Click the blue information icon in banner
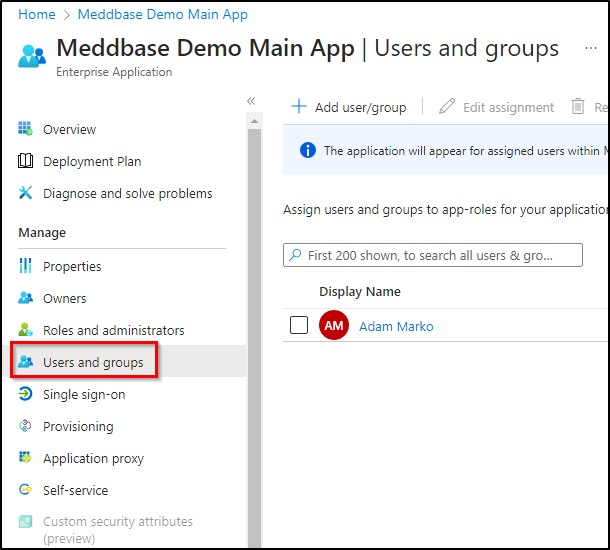Image resolution: width=610 pixels, height=550 pixels. point(308,150)
